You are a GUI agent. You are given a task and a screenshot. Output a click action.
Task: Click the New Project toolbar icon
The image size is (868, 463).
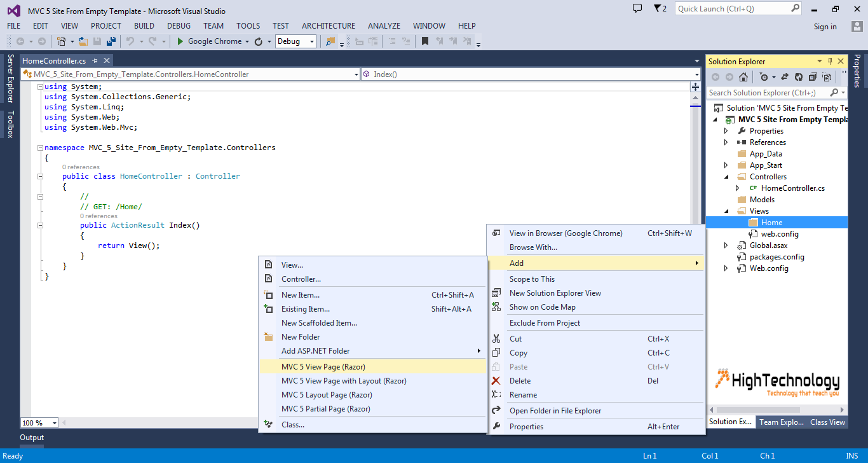click(x=61, y=41)
